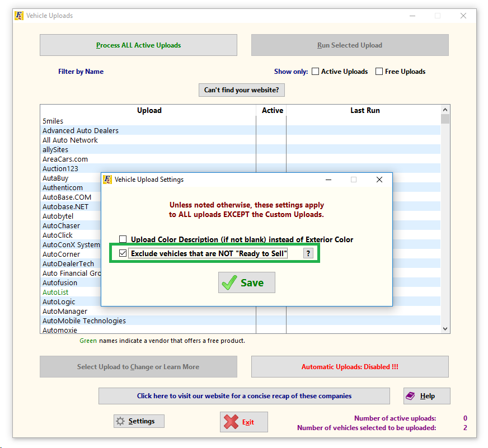Screen dimensions: 488x448
Task: Select AutoChaser in upload list
Action: 71,225
